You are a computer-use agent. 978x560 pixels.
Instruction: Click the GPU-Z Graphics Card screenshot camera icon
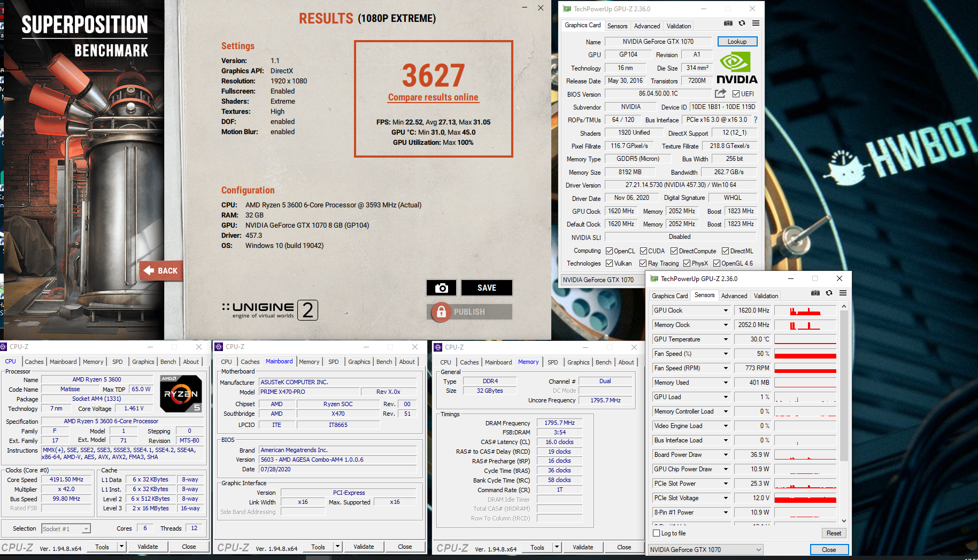[x=728, y=23]
